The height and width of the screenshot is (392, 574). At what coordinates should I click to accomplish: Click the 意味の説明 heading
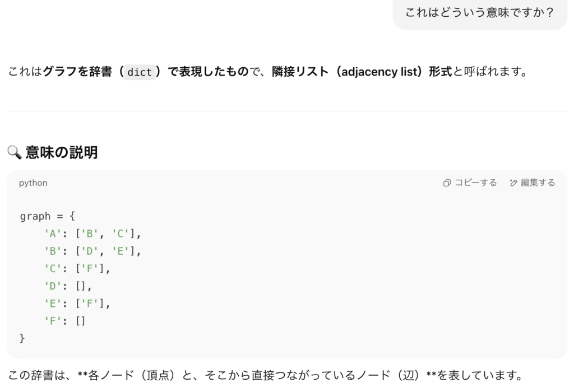click(62, 152)
